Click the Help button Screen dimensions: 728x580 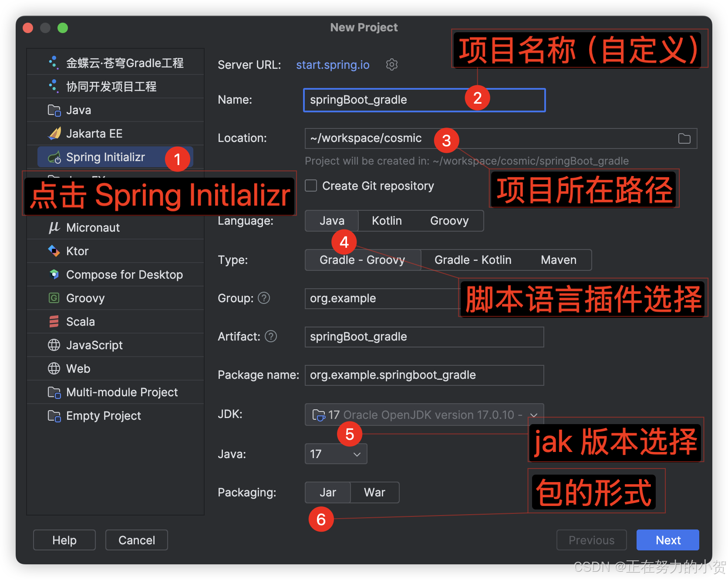click(64, 540)
